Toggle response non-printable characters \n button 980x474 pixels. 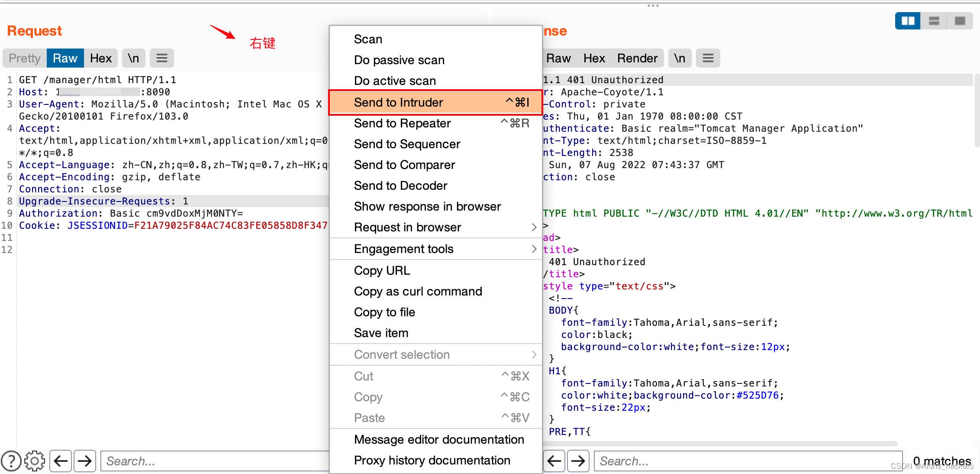click(x=680, y=58)
